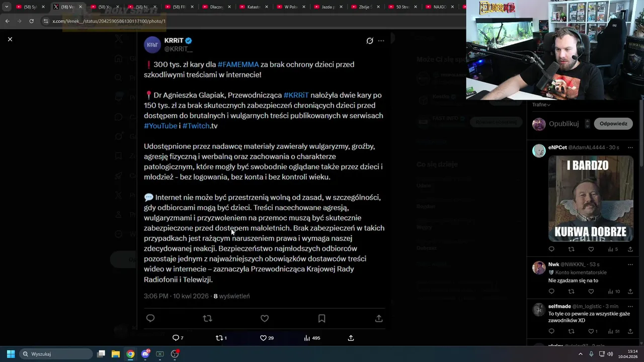Switch to the 'NAJGO' YouTube tab
644x362 pixels.
click(x=440, y=7)
